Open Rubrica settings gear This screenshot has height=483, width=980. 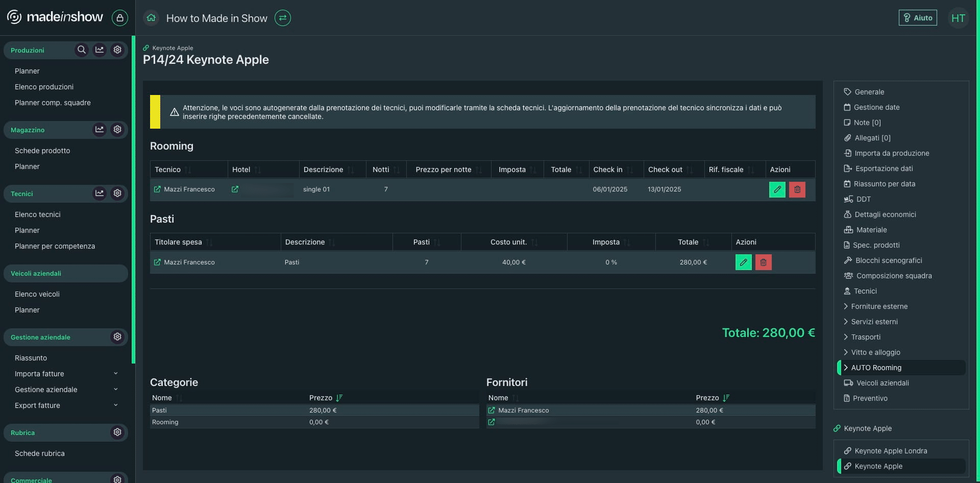point(117,432)
